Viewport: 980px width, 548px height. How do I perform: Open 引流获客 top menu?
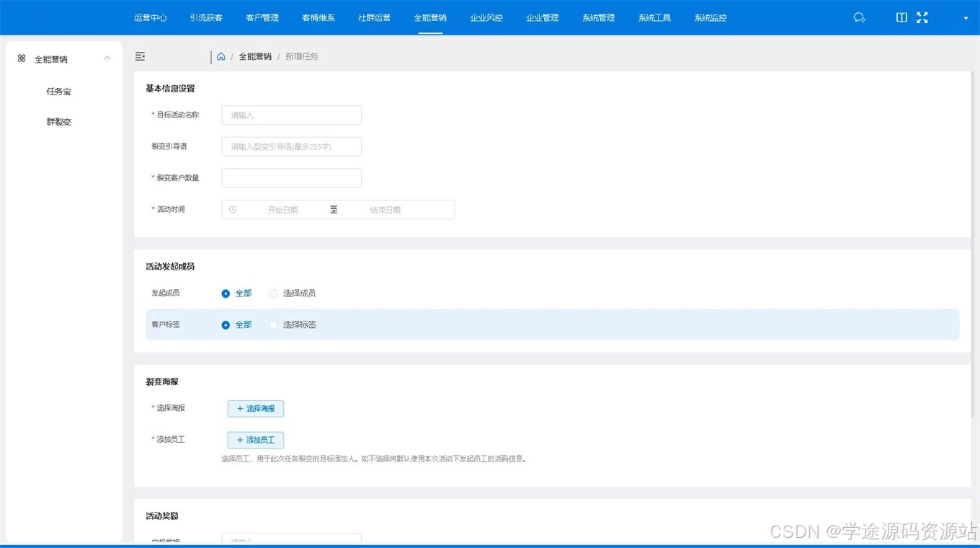pos(206,18)
